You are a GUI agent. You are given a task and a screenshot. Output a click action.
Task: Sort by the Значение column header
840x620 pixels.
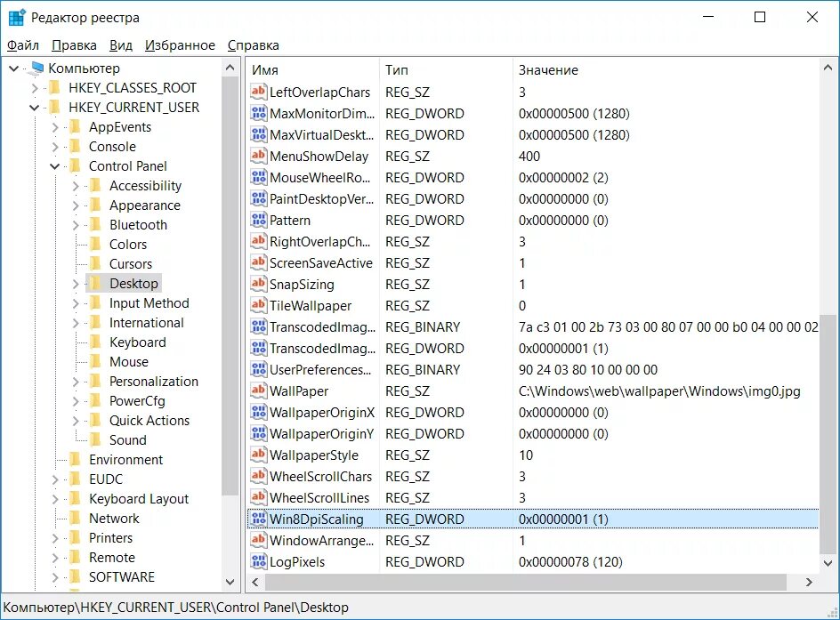pos(666,70)
